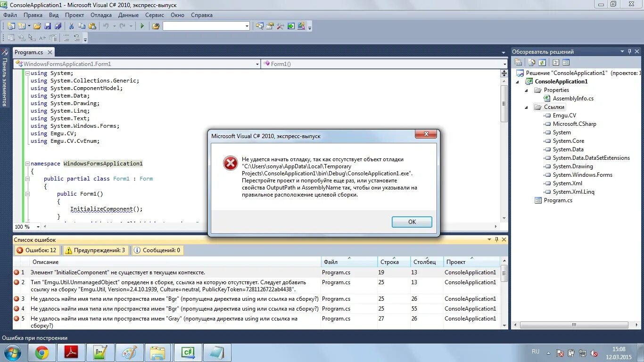Click the Windows Start button
Image resolution: width=644 pixels, height=362 pixels.
click(x=13, y=352)
